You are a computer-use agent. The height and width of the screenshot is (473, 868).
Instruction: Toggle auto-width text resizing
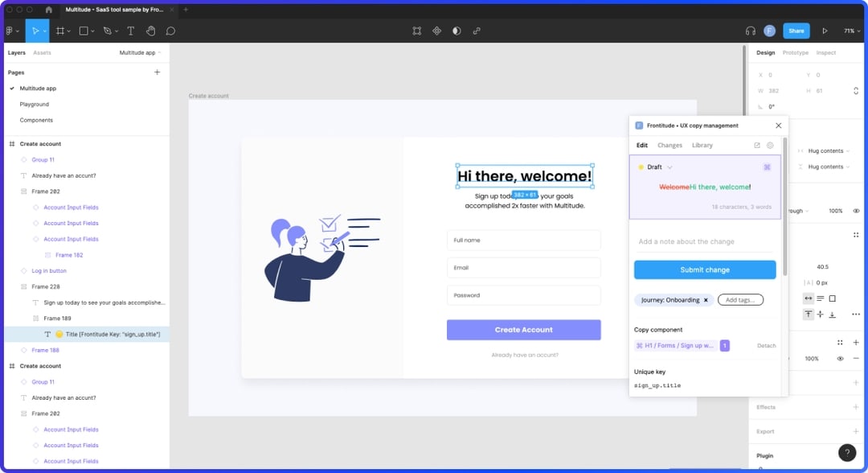pyautogui.click(x=809, y=298)
